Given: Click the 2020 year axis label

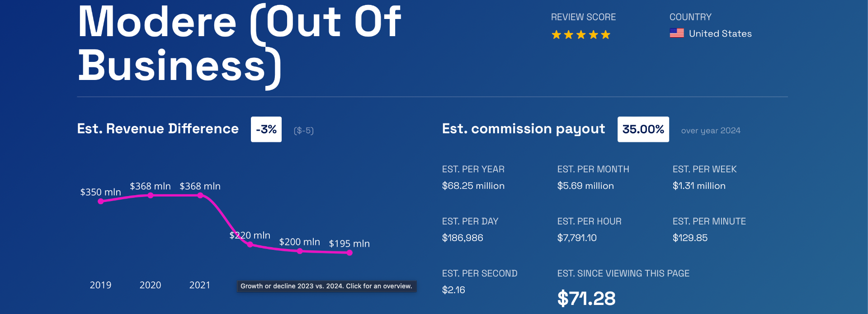Looking at the screenshot, I should (x=150, y=285).
